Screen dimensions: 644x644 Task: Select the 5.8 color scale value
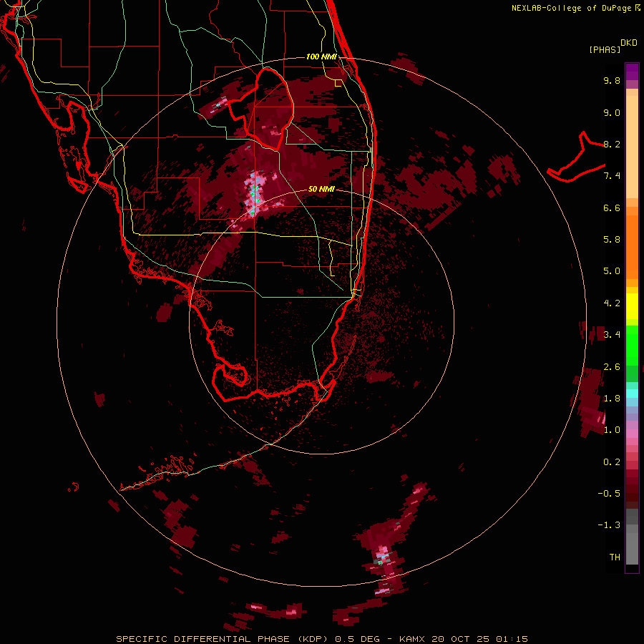click(x=612, y=240)
